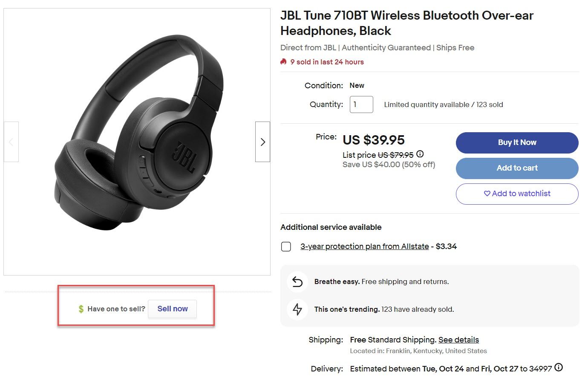
Task: Click the free returns arrow icon
Action: [x=297, y=282]
